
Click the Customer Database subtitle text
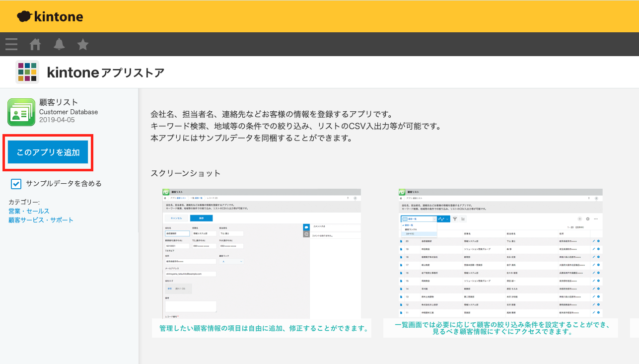(69, 112)
